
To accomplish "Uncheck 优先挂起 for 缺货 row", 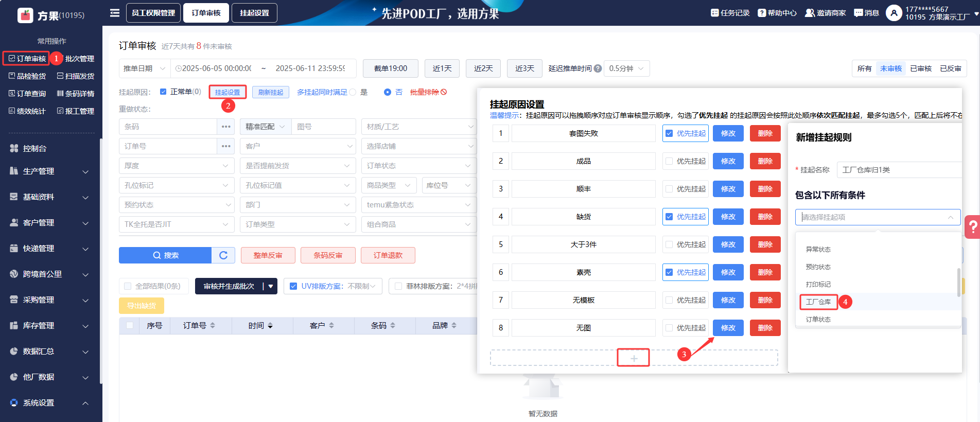I will 669,217.
